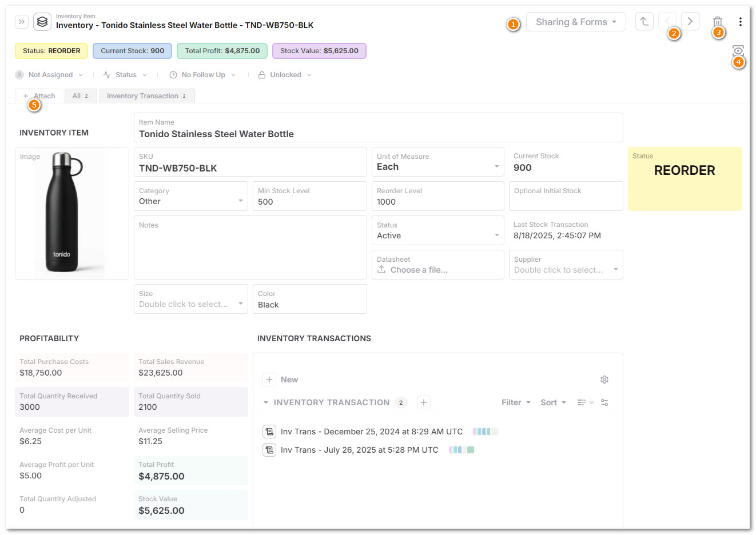
Task: Click into the Notes text area
Action: point(250,247)
